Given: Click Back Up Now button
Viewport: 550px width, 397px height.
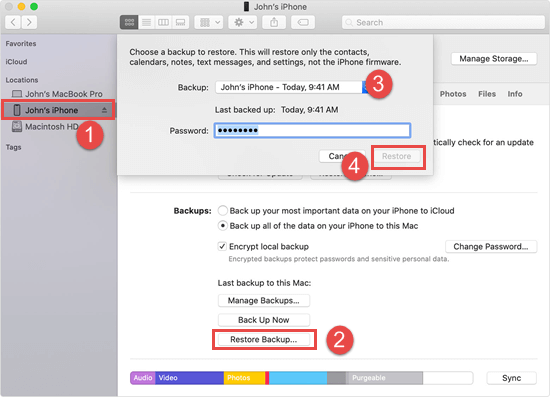Looking at the screenshot, I should tap(263, 320).
